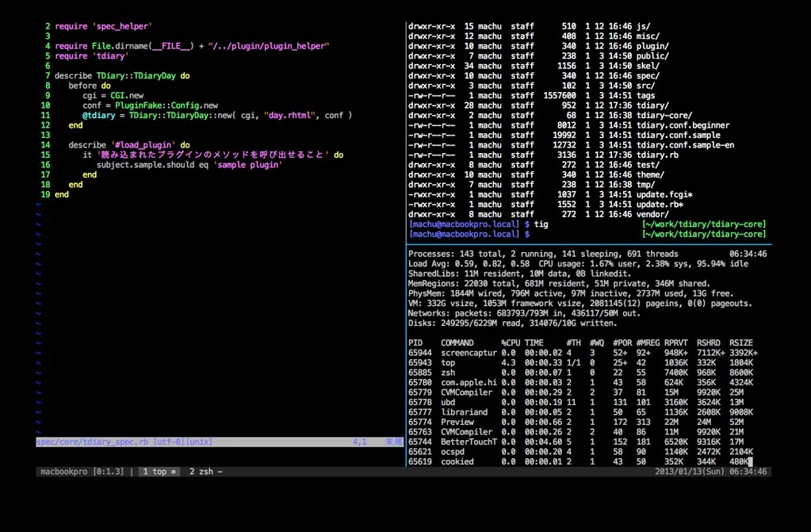Click the 'conf = PluginFake::Config.new' line
The height and width of the screenshot is (532, 811).
[x=150, y=105]
